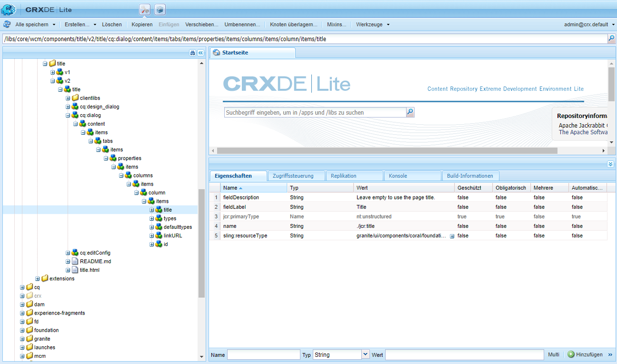The width and height of the screenshot is (617, 364).
Task: Click the Startseite horizontal scrollbar thumb
Action: (x=387, y=150)
